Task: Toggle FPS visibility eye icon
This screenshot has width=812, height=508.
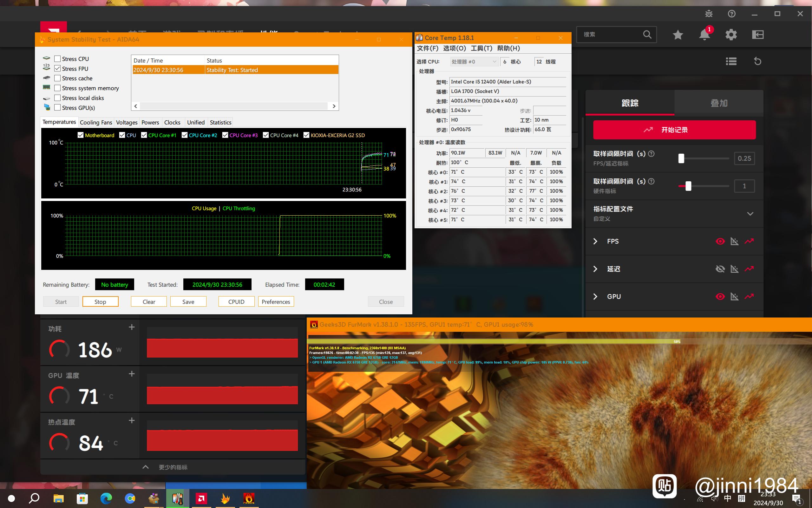Action: click(720, 241)
